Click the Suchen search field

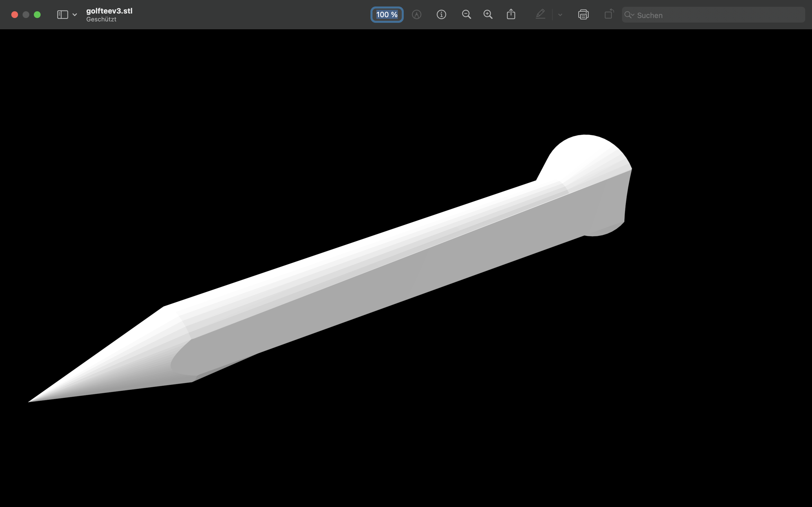(713, 15)
